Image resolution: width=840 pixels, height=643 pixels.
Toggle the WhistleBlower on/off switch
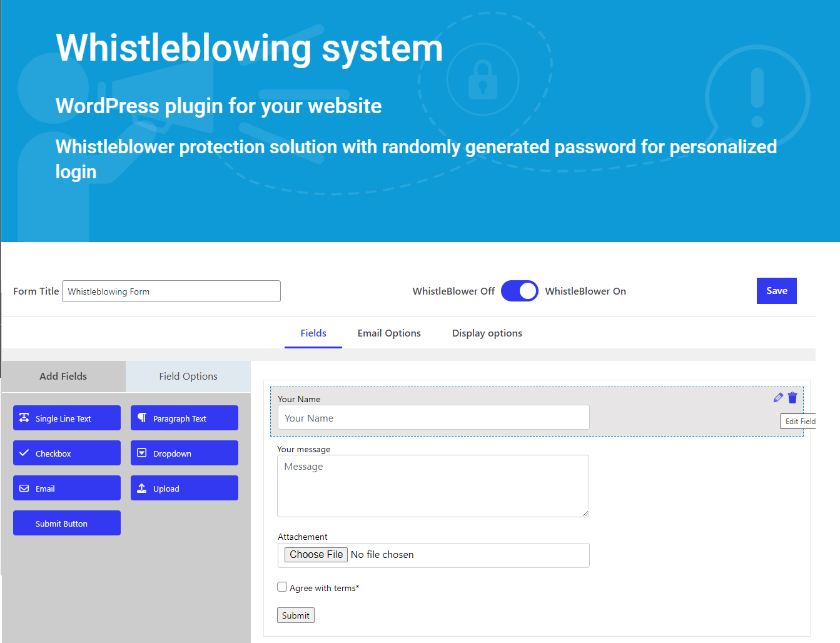(519, 291)
